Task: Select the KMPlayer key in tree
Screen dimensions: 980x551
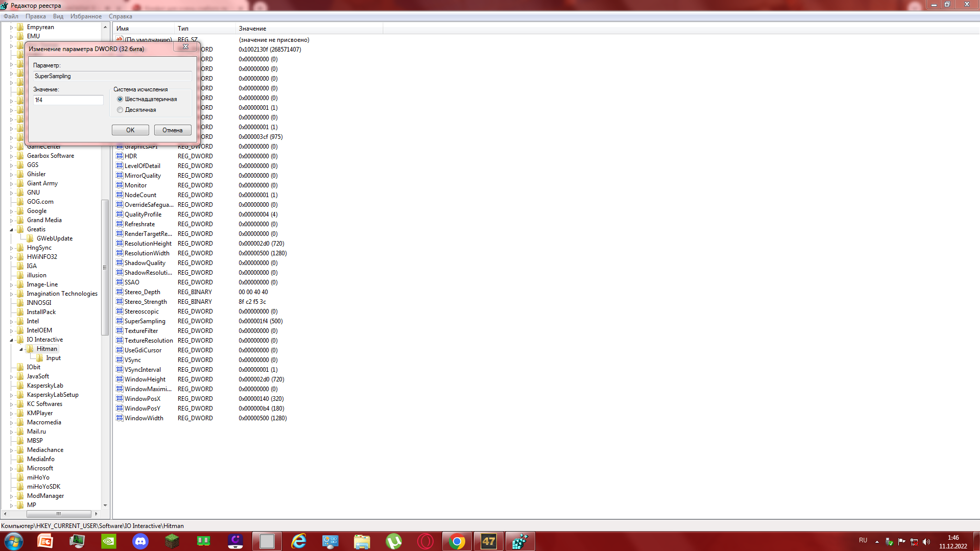Action: coord(40,413)
